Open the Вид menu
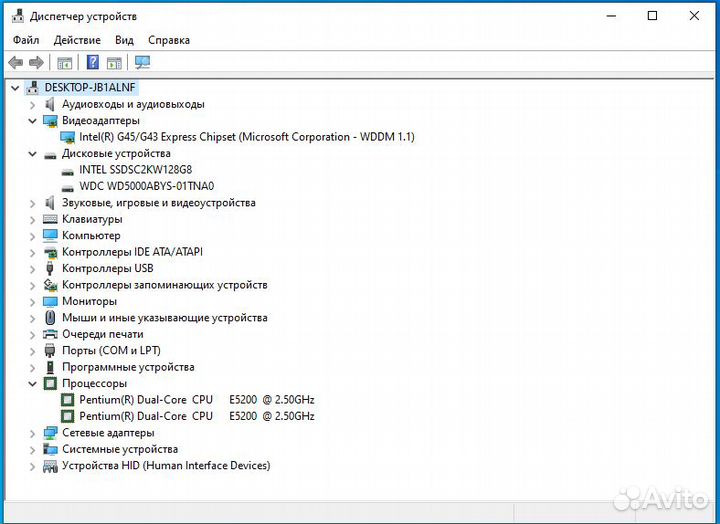Image resolution: width=720 pixels, height=524 pixels. coord(124,40)
